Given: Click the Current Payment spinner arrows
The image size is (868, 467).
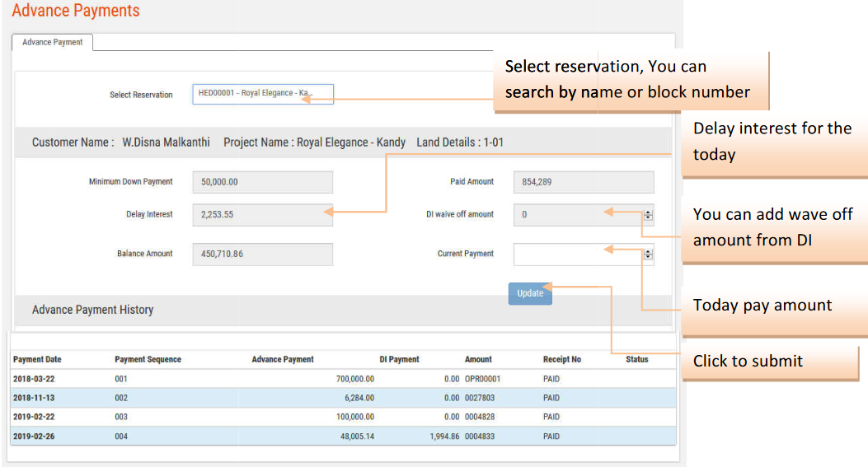Looking at the screenshot, I should click(648, 255).
